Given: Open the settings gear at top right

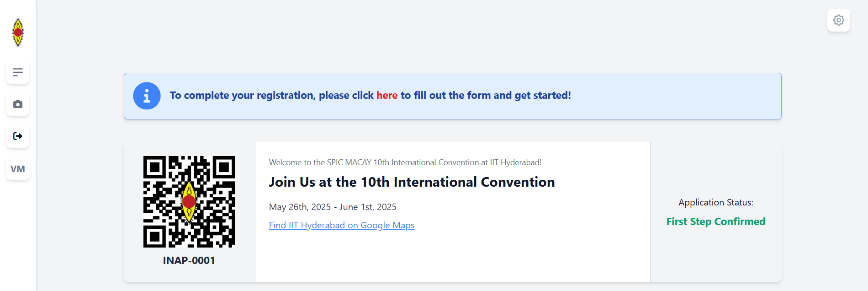Looking at the screenshot, I should coord(839,20).
